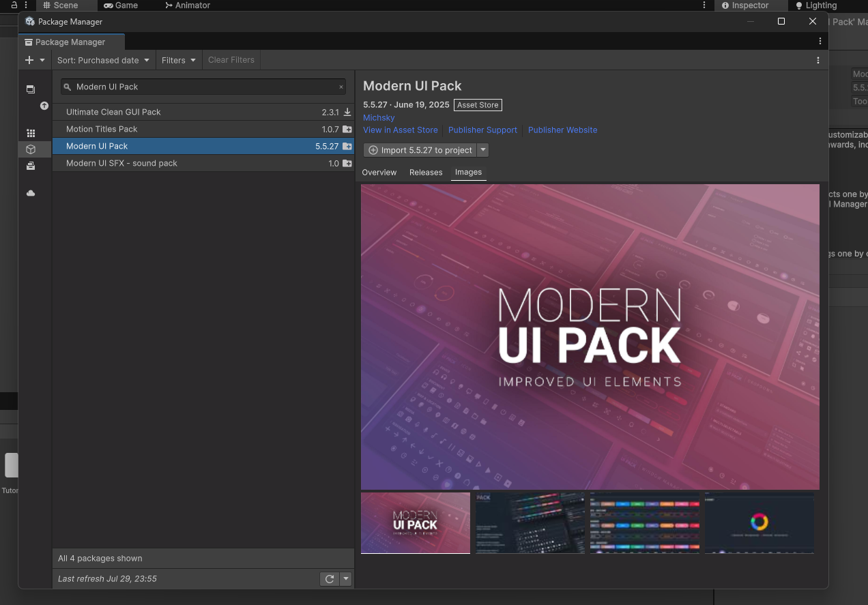
Task: Select the My Assets cube sidebar icon
Action: point(31,149)
